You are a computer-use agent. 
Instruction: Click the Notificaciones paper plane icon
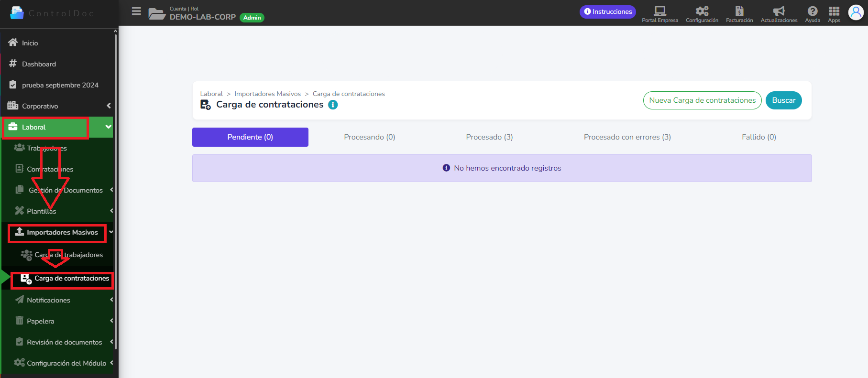pyautogui.click(x=19, y=300)
